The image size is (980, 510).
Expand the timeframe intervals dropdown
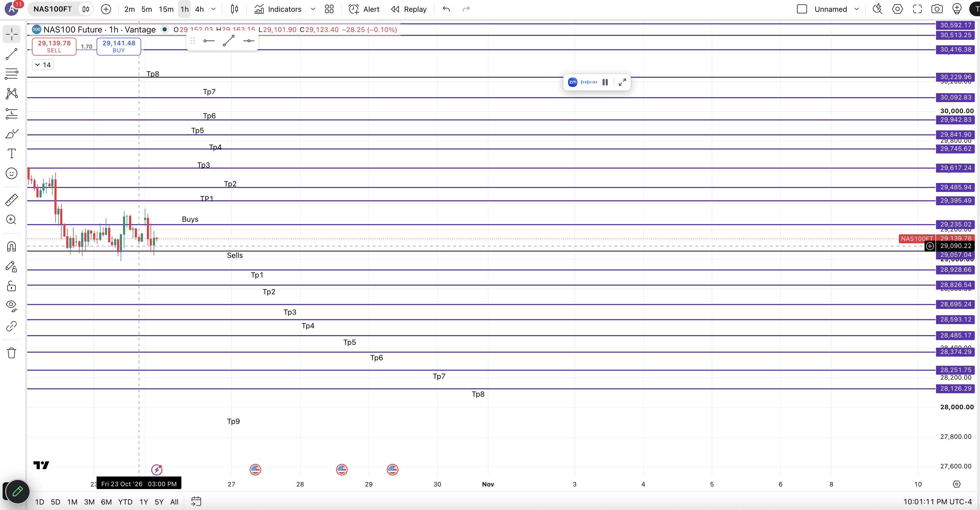pos(213,9)
